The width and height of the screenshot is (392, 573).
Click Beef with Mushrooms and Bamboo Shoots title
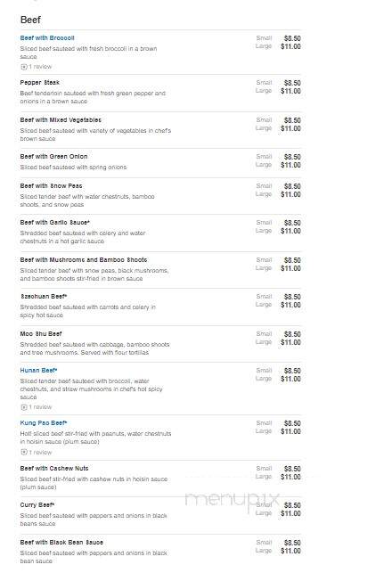point(84,260)
